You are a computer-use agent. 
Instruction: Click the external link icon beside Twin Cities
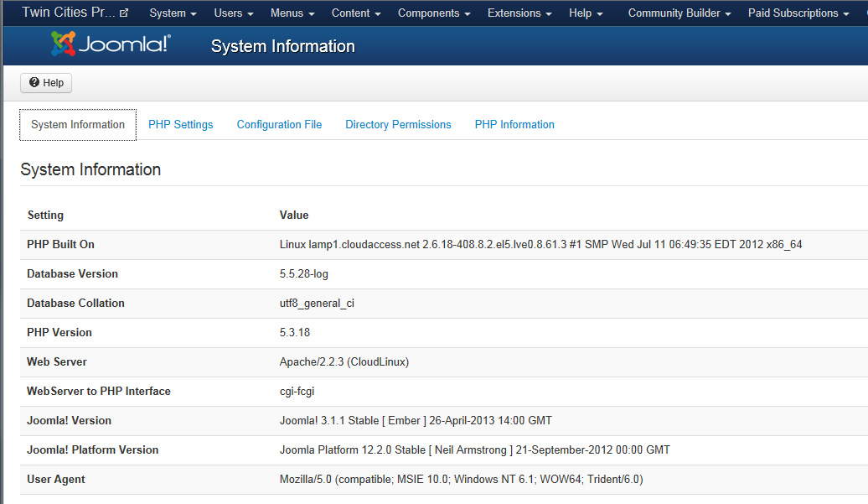[x=124, y=13]
